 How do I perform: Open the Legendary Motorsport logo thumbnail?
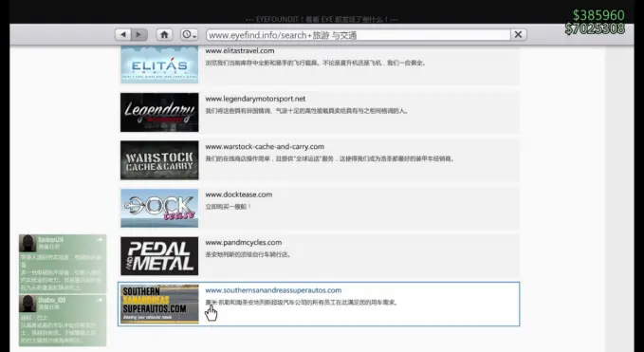coord(159,112)
